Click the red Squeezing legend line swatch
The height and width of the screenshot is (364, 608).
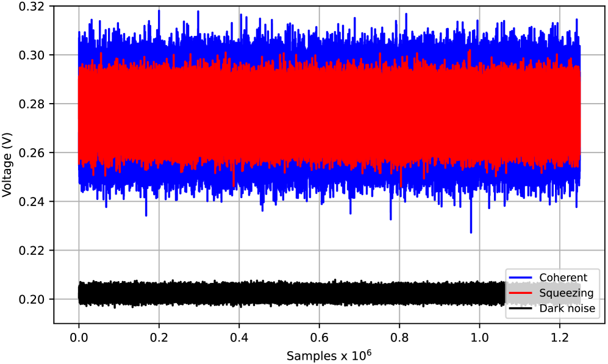point(520,293)
